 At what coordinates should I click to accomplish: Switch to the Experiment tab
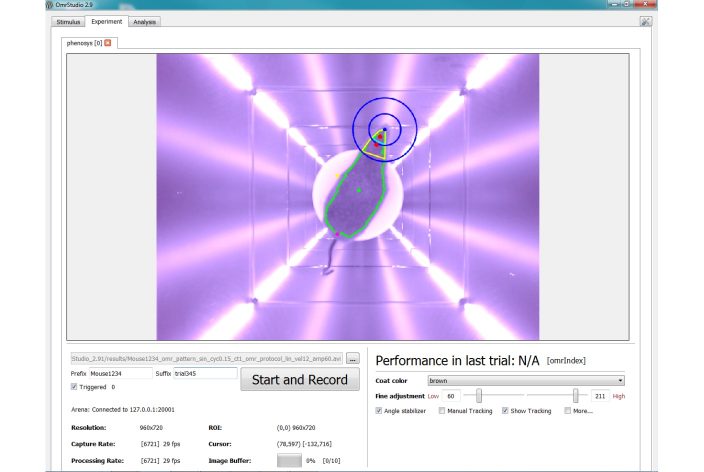click(106, 22)
